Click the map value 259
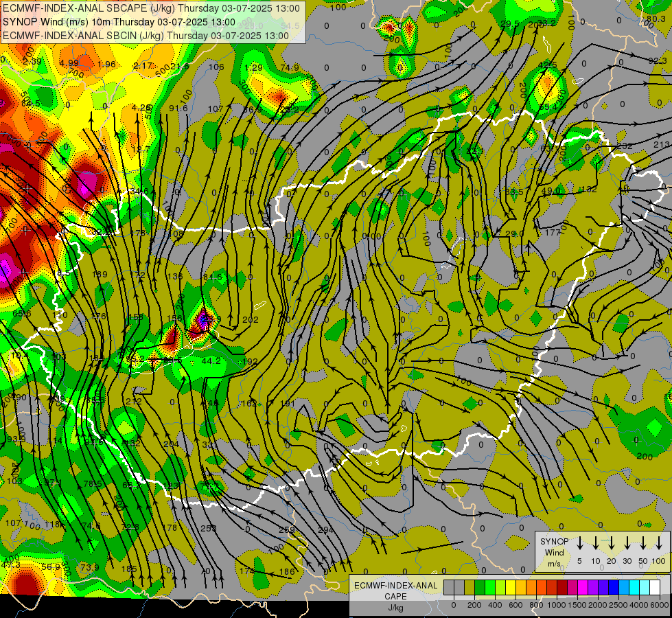The height and width of the screenshot is (618, 672). point(287,529)
